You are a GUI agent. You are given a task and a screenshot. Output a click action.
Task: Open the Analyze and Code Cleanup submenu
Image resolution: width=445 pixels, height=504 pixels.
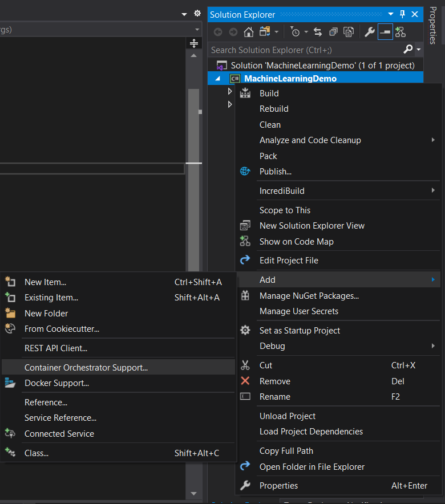(x=338, y=140)
